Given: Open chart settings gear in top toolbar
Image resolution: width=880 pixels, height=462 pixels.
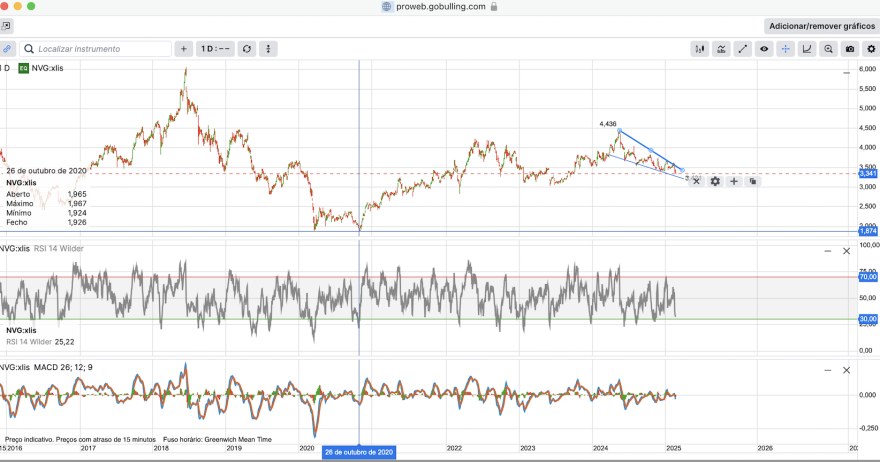Looking at the screenshot, I should (x=871, y=49).
